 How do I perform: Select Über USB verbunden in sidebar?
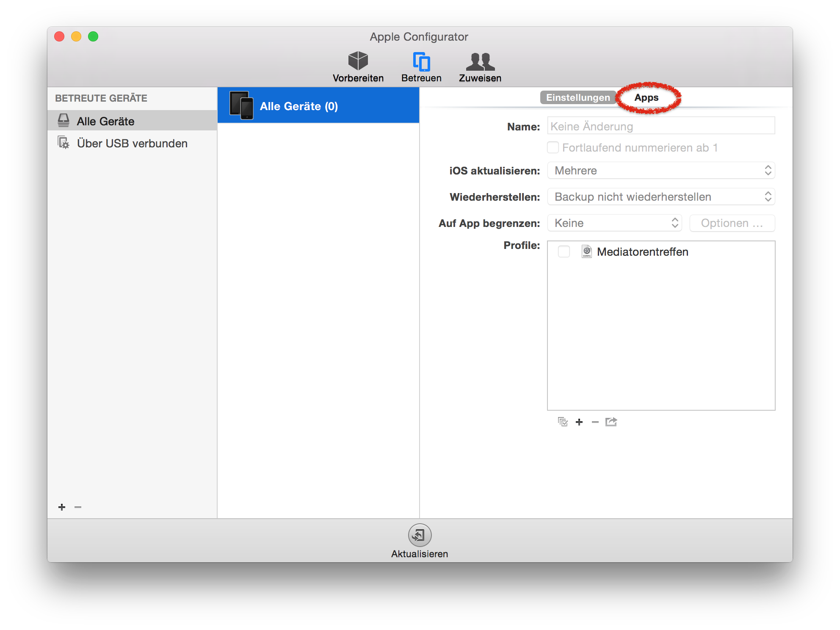[x=132, y=144]
